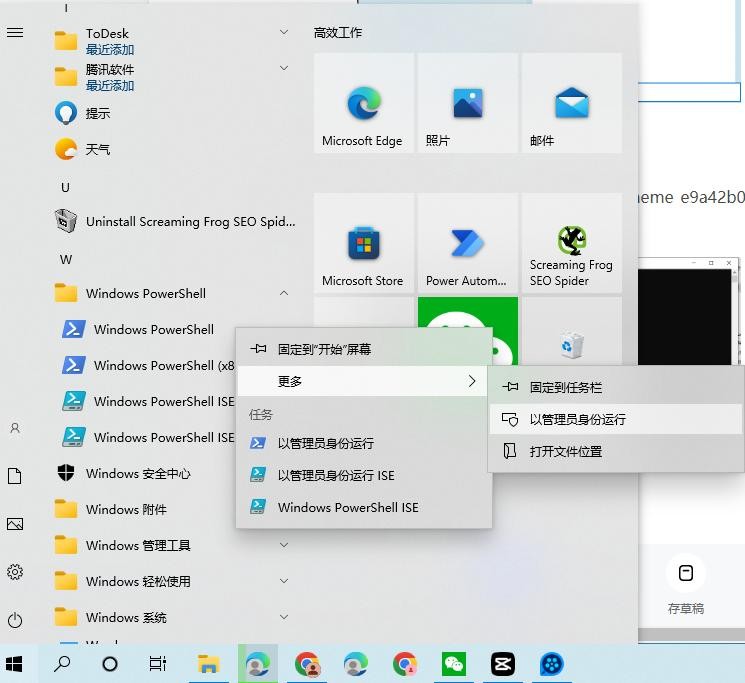Open the blue film-reel app on taskbar
This screenshot has height=683, width=745.
click(552, 664)
